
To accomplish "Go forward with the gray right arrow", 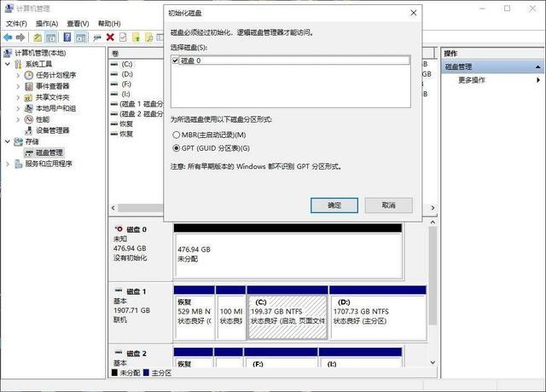I will tap(20, 37).
